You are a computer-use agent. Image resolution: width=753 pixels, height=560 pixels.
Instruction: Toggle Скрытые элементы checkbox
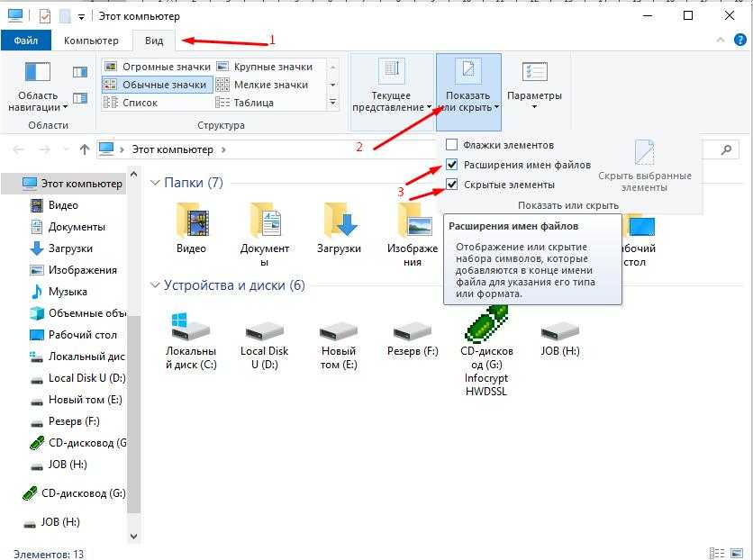[x=452, y=185]
